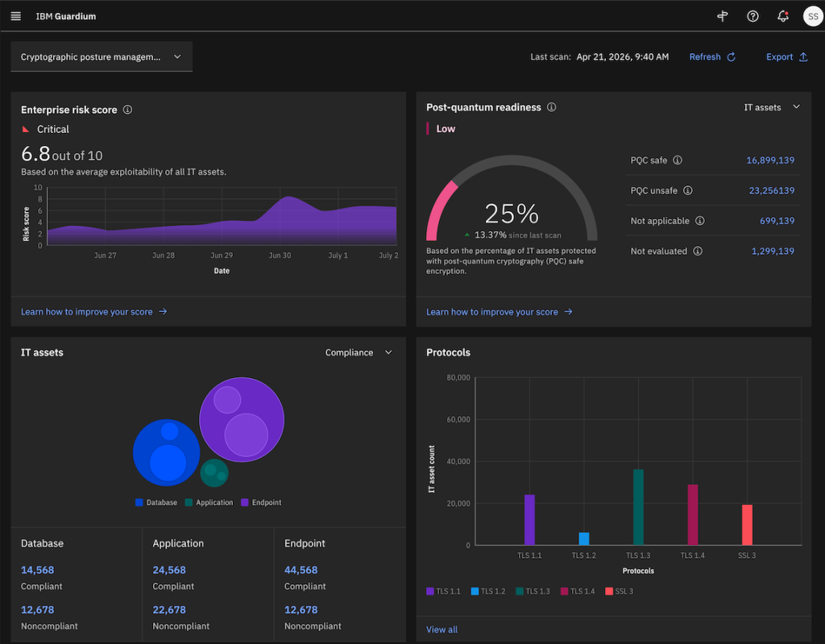Show info icon next to PQC unsafe
The width and height of the screenshot is (825, 644).
click(688, 190)
